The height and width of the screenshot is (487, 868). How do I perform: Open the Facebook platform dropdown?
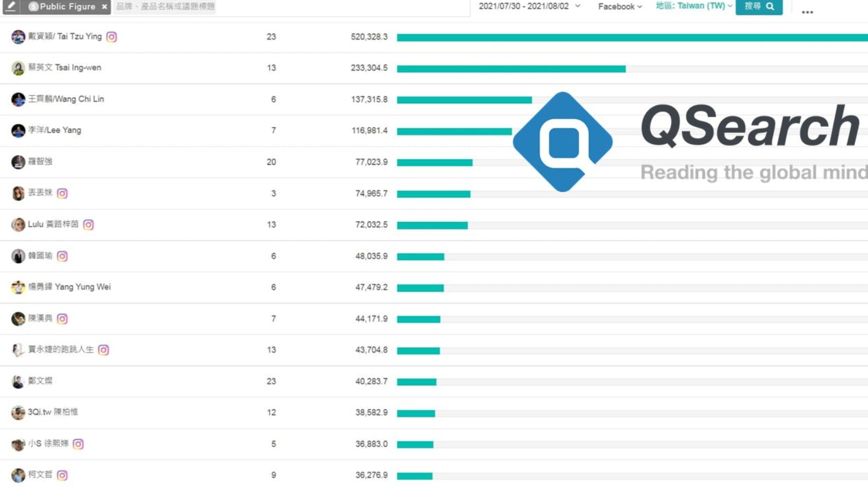coord(619,7)
